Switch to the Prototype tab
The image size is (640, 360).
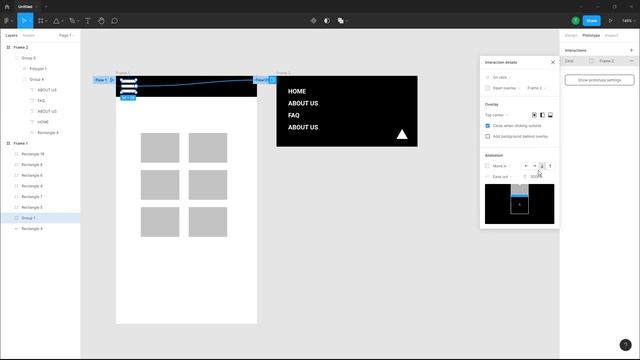[591, 36]
